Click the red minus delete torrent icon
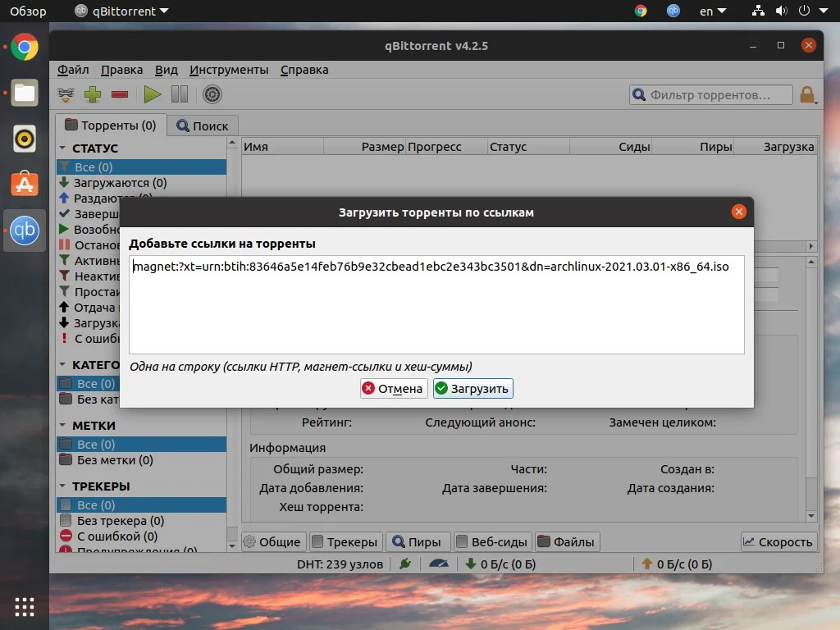This screenshot has height=630, width=840. tap(120, 94)
